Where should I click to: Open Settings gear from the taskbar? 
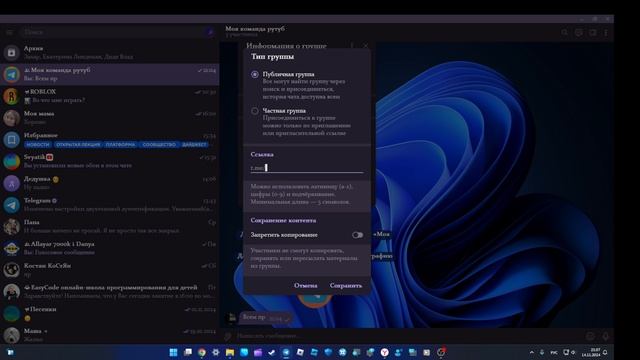pos(216,352)
